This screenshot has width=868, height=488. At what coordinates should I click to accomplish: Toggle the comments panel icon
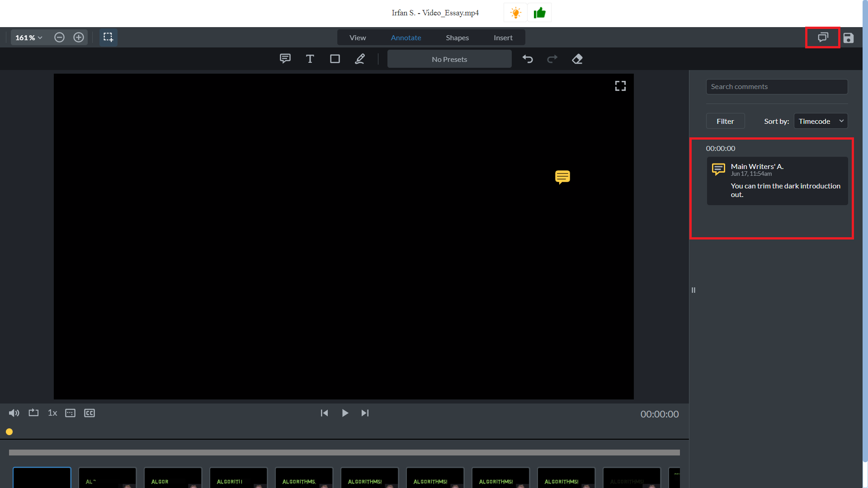click(x=823, y=38)
